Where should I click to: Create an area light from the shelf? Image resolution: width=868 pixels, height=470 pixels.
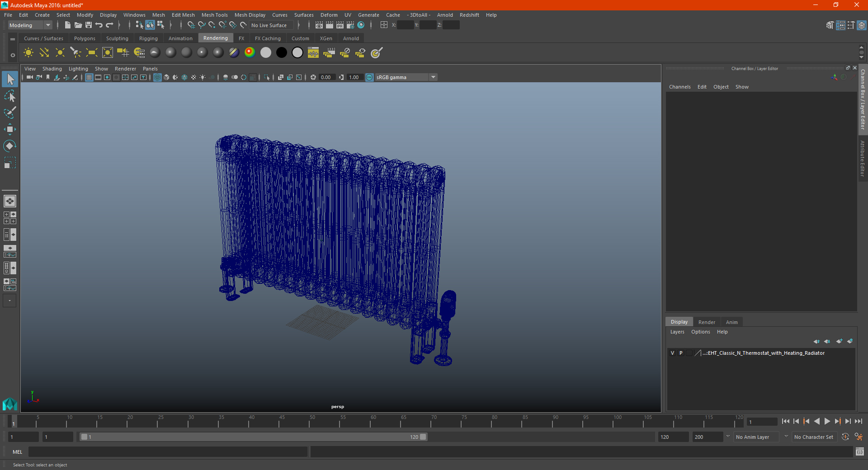(x=92, y=53)
